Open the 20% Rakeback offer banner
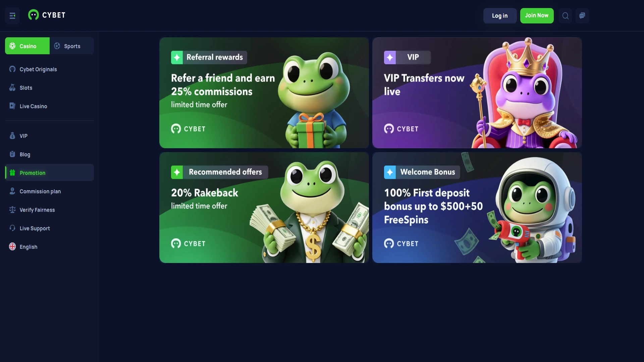This screenshot has height=362, width=644. pyautogui.click(x=264, y=207)
